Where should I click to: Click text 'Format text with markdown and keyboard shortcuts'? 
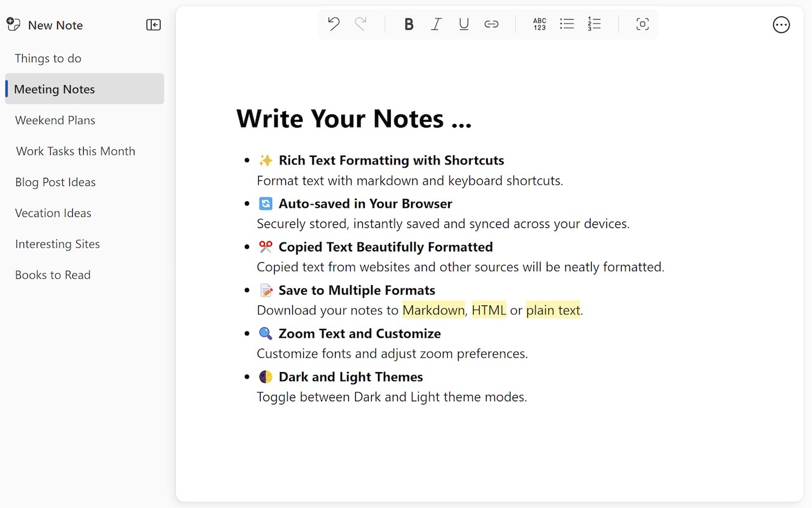(x=410, y=180)
